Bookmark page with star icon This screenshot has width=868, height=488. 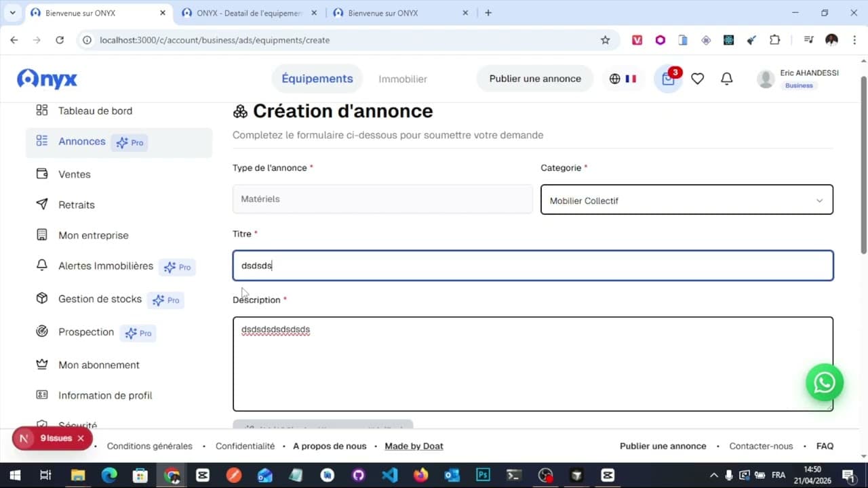coord(605,40)
